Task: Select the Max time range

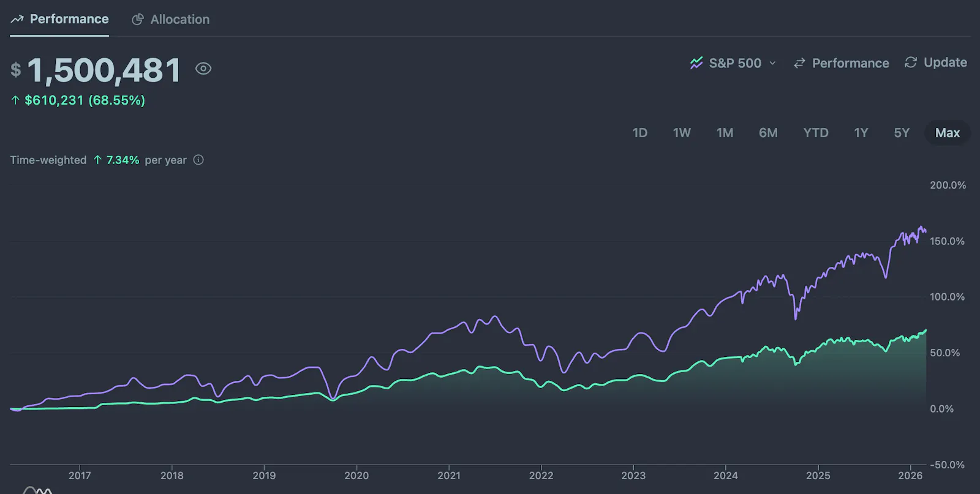Action: click(948, 133)
